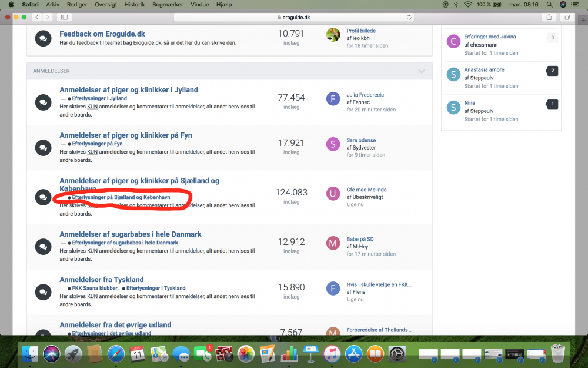Launch Siri from the Dock
The height and width of the screenshot is (368, 588).
(x=51, y=354)
